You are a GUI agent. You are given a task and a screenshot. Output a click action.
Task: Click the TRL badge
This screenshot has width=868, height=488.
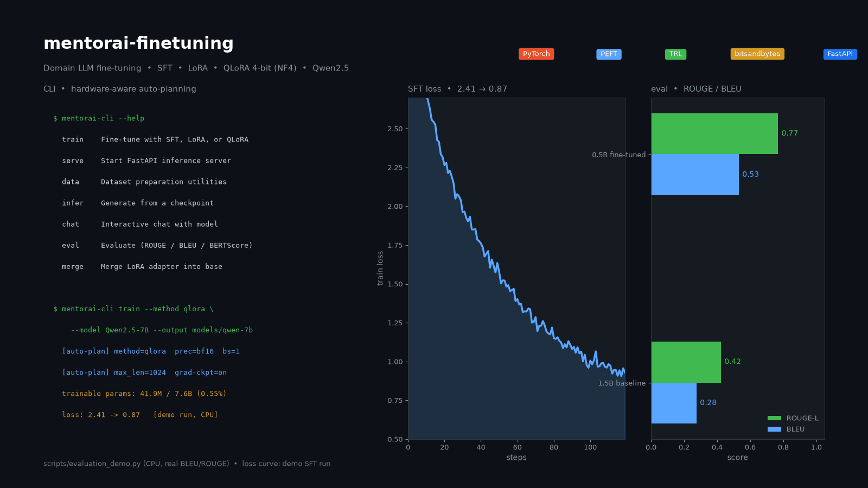(675, 54)
